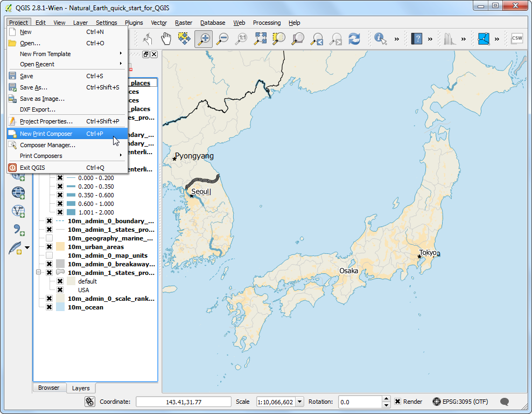Click Zoom Last icon
Screen dimensions: 532x414
pyautogui.click(x=317, y=39)
